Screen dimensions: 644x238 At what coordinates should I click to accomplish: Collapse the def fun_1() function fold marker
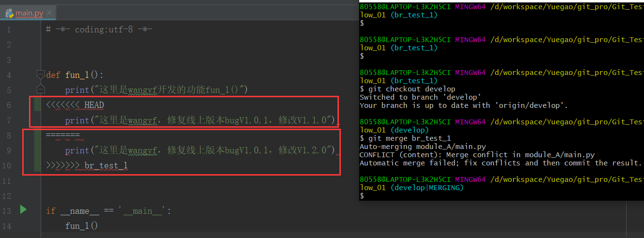click(x=41, y=74)
